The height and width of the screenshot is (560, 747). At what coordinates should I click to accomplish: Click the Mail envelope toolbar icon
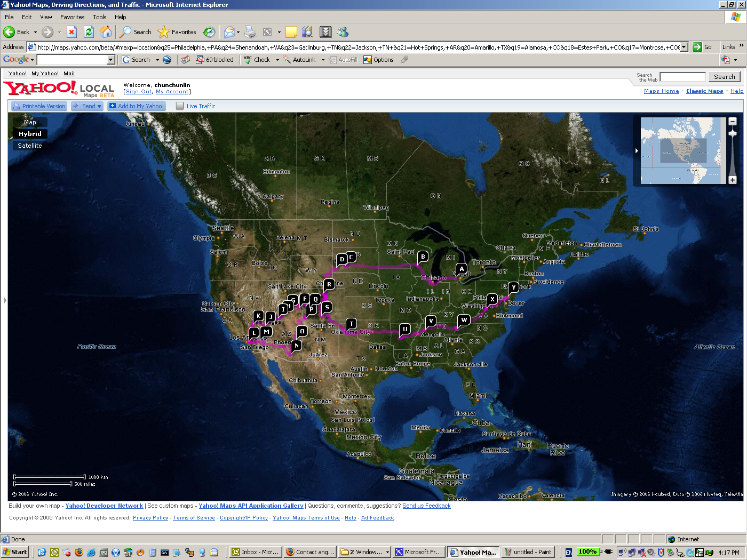(229, 32)
